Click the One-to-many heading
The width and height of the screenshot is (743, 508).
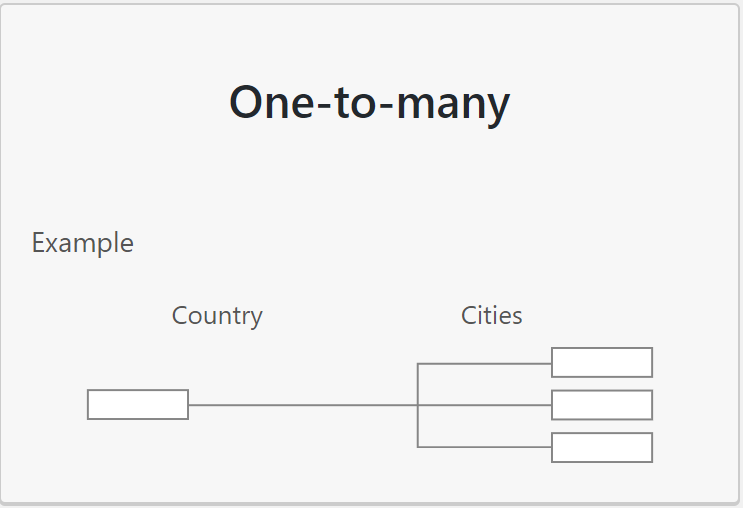tap(369, 103)
